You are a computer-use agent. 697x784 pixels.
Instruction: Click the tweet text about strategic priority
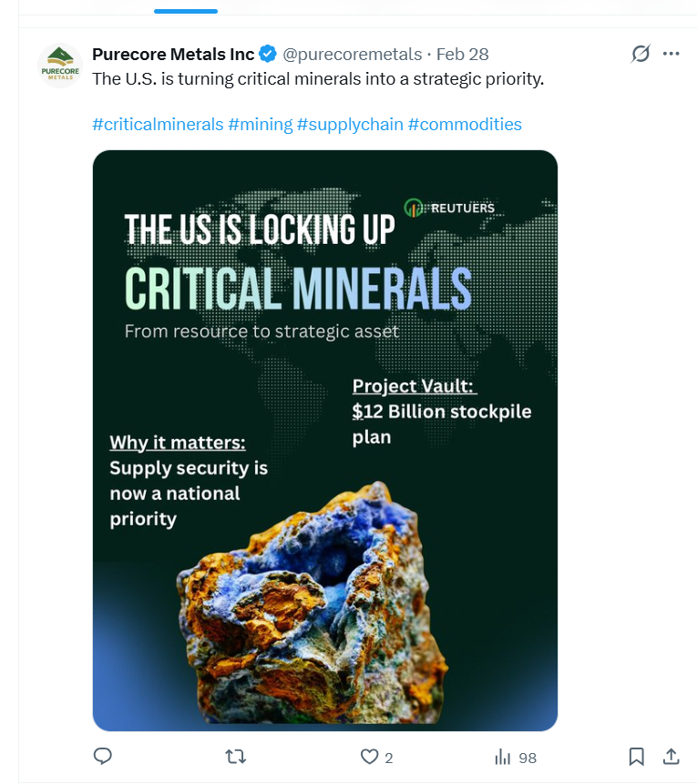(318, 79)
